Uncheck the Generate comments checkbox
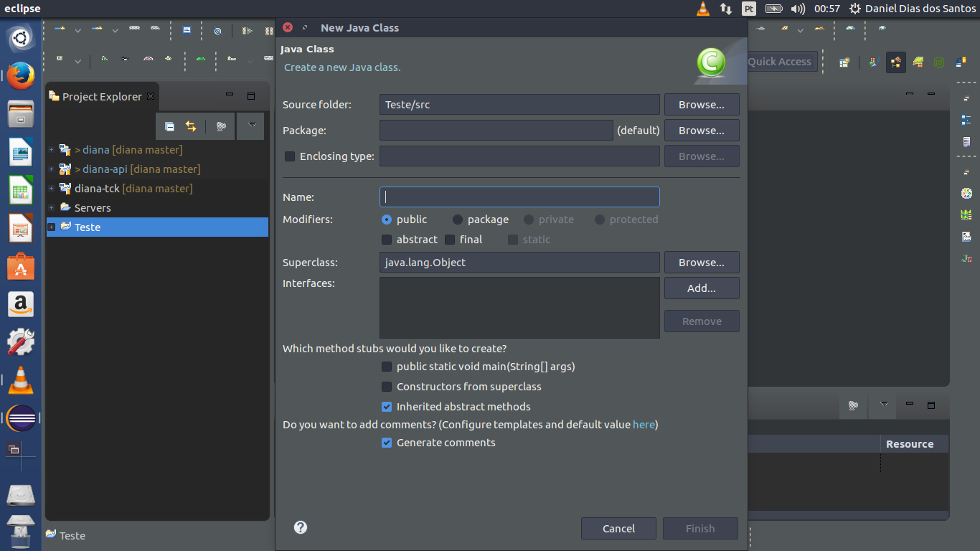 [x=387, y=443]
